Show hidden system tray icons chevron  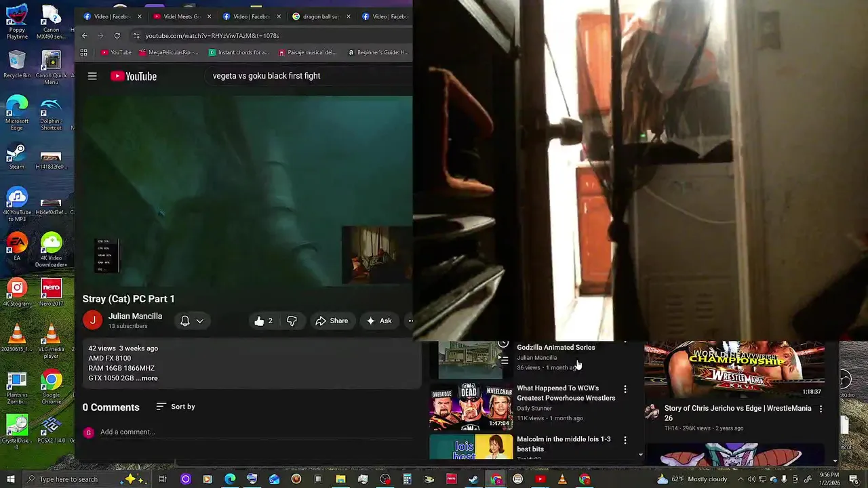click(742, 479)
